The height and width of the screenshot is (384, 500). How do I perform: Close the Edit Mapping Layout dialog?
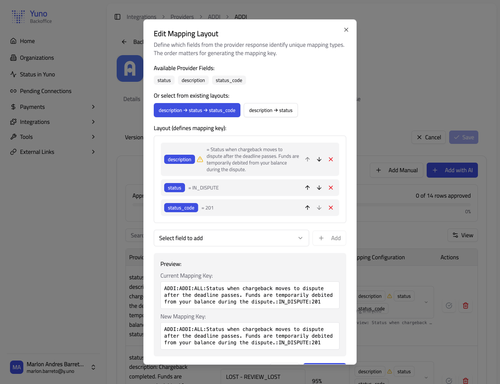[346, 30]
